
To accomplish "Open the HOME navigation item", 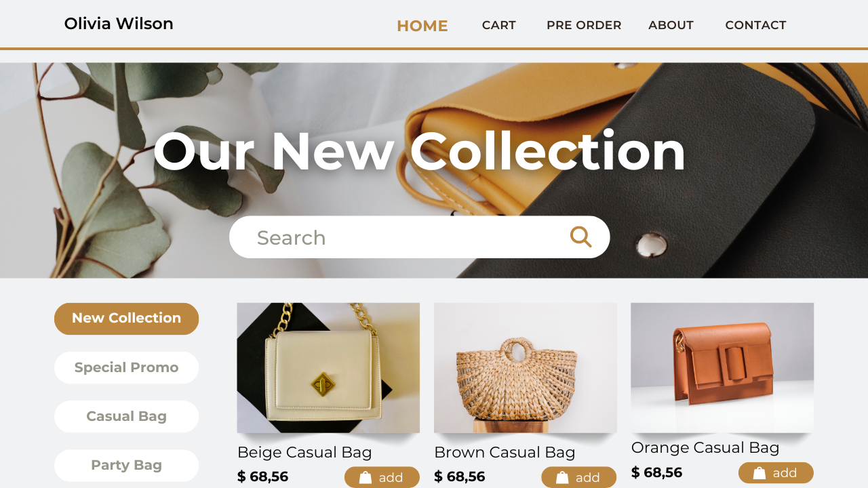I will pos(422,26).
